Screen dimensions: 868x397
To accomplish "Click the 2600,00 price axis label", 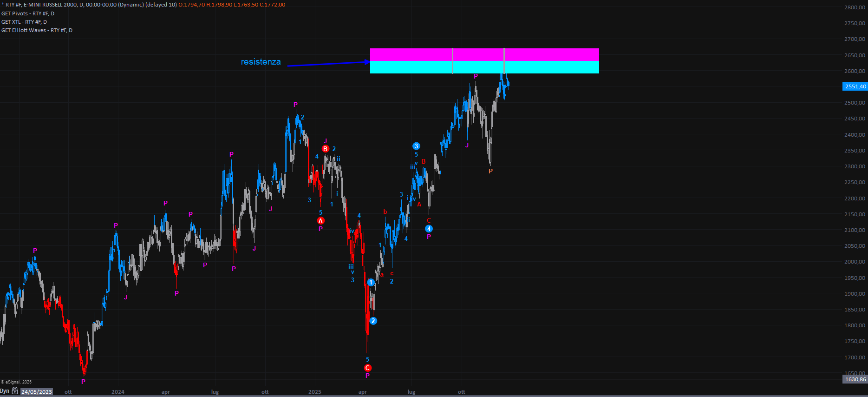I will pyautogui.click(x=855, y=71).
